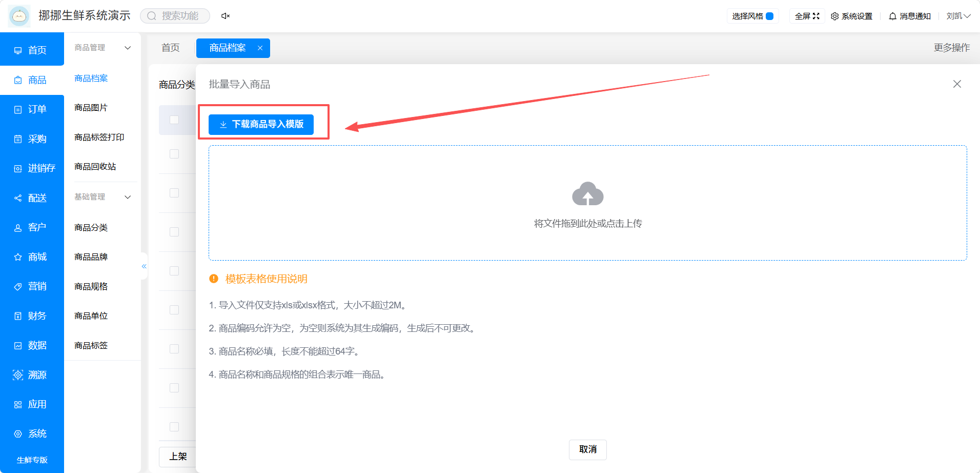The image size is (980, 473).
Task: Open the 采购 sidebar section
Action: tap(32, 139)
